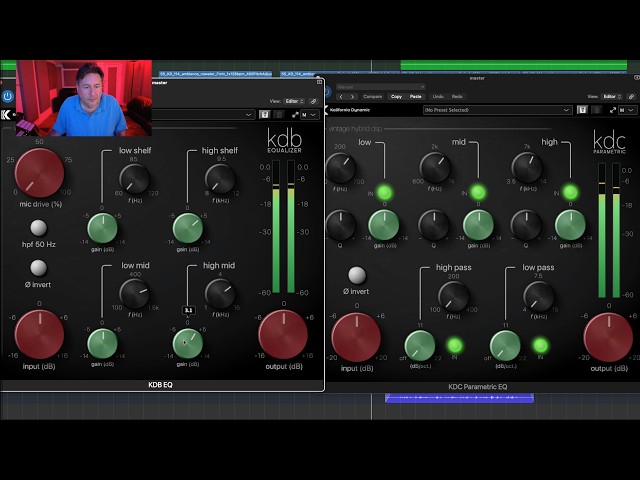Open the No Preset Selected dropdown
640x480 pixels.
[497, 110]
